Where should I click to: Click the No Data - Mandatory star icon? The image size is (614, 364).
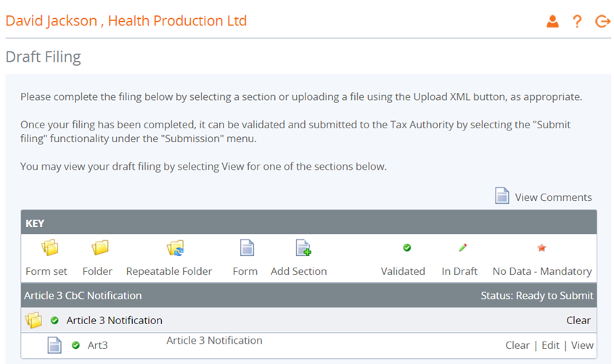(x=541, y=248)
